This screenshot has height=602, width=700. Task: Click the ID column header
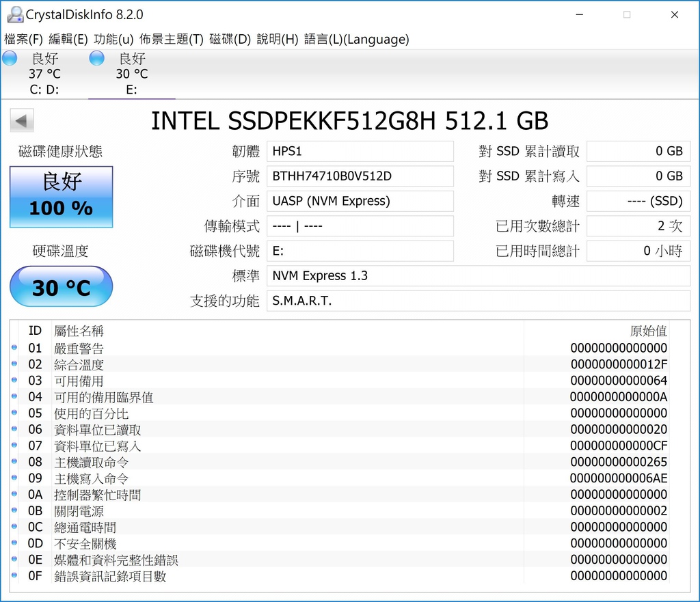pos(35,331)
